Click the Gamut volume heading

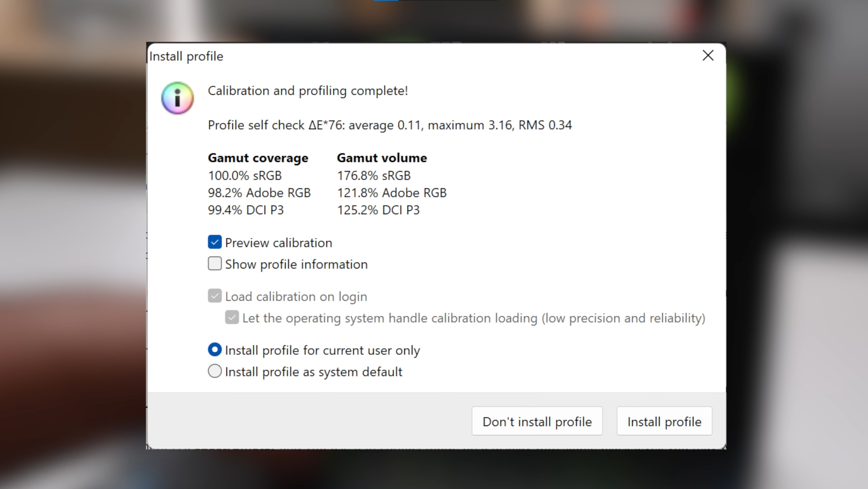point(382,158)
